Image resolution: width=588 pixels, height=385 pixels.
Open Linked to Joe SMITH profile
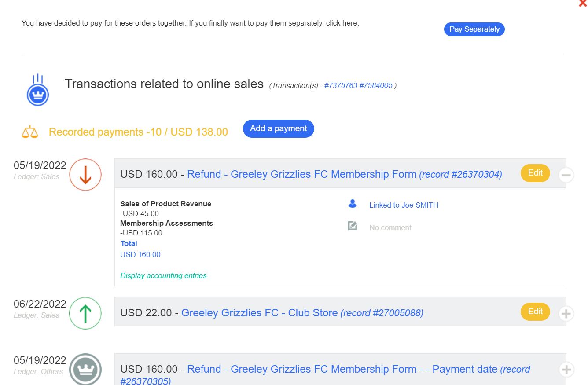(404, 205)
